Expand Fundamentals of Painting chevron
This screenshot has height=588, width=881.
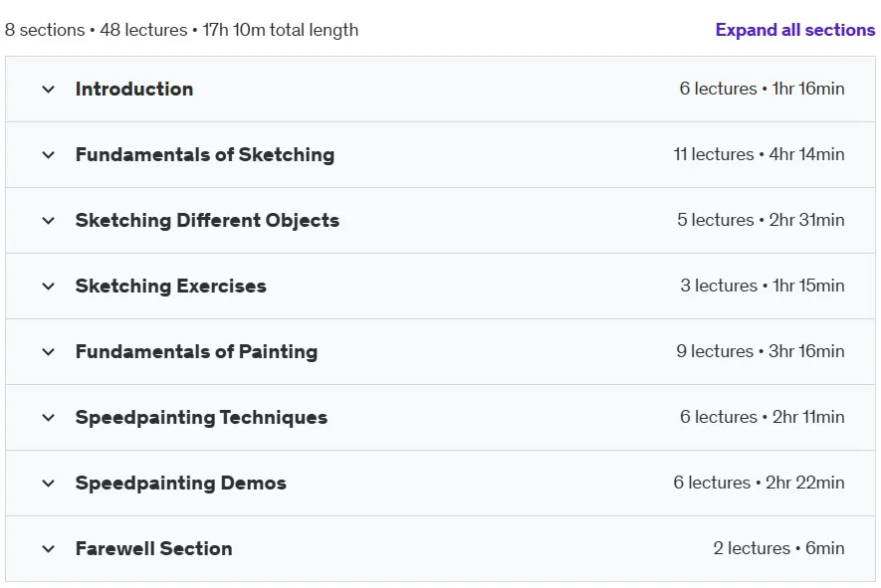coord(49,352)
